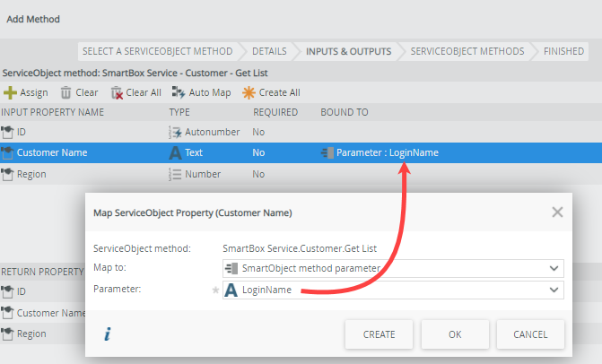Go to the Details wizard step
Image resolution: width=602 pixels, height=364 pixels.
(x=269, y=51)
